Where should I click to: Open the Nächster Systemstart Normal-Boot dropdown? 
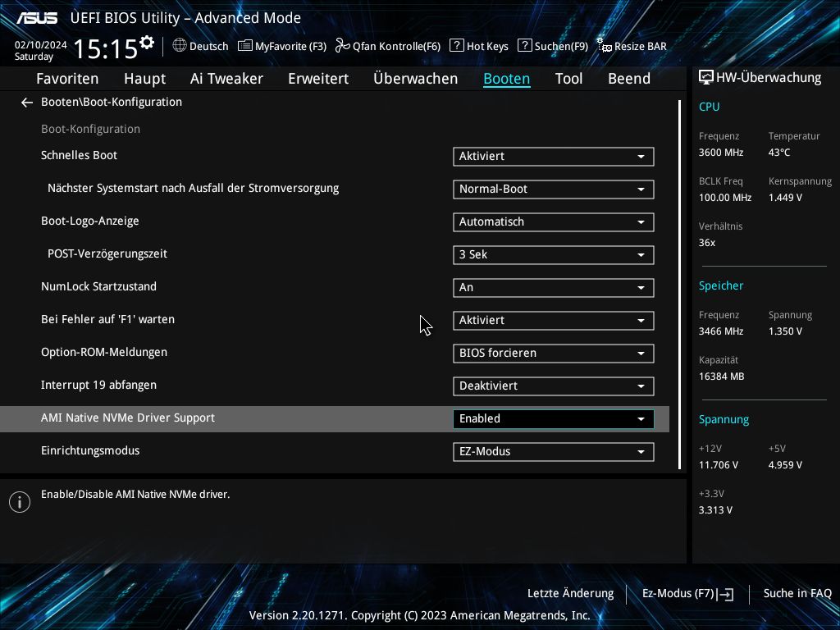point(554,189)
